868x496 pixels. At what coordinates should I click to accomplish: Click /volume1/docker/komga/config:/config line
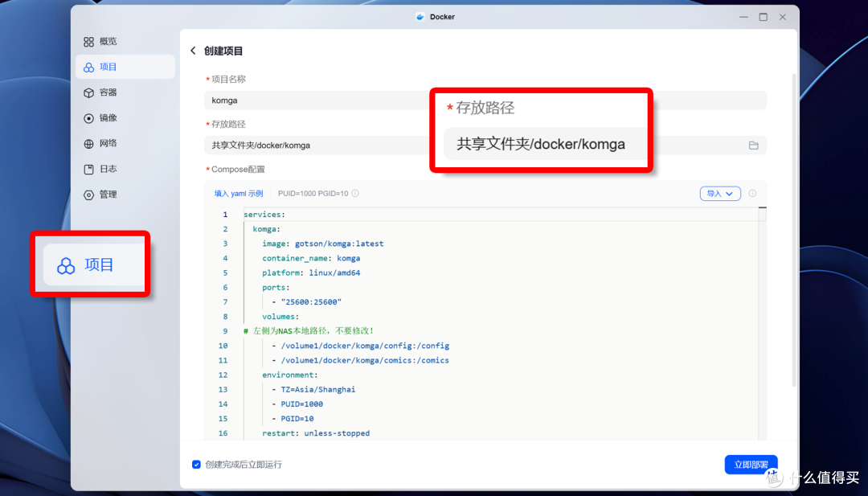tap(360, 346)
